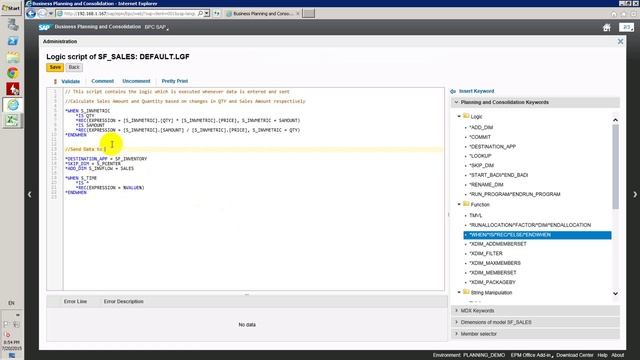Open the address bar dropdown arrow
Image resolution: width=640 pixels, height=360 pixels.
click(207, 13)
